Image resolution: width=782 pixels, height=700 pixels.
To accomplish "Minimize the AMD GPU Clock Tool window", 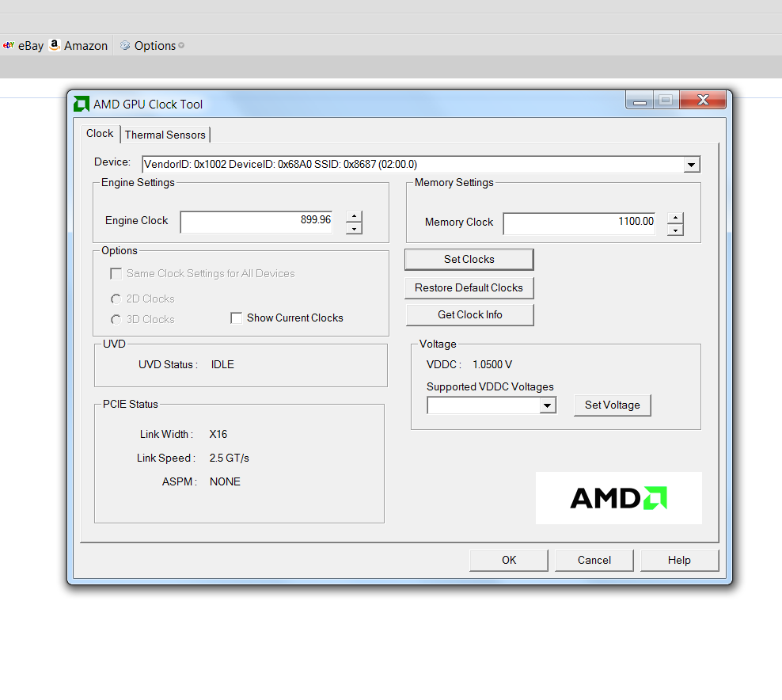I will (640, 100).
